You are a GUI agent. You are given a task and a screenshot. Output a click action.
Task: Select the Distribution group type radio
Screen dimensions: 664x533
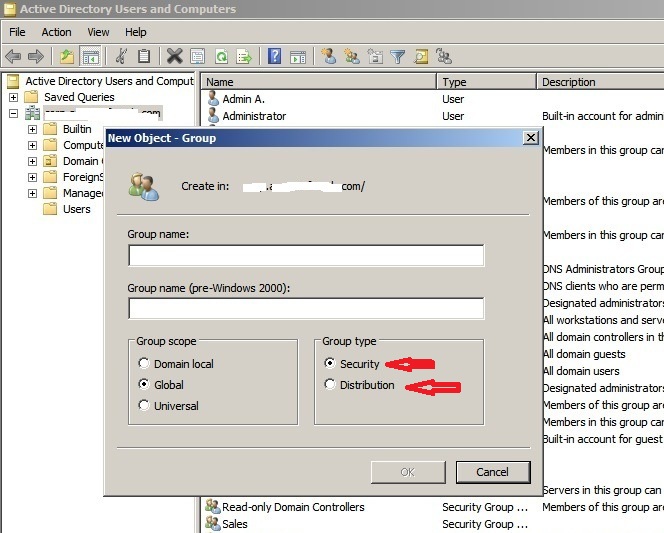pyautogui.click(x=330, y=384)
